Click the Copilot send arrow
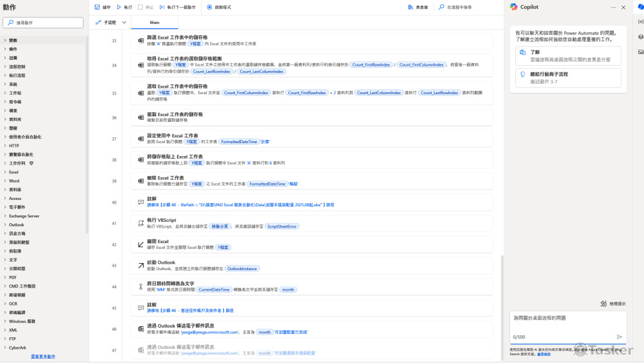This screenshot has width=644, height=363. [620, 337]
